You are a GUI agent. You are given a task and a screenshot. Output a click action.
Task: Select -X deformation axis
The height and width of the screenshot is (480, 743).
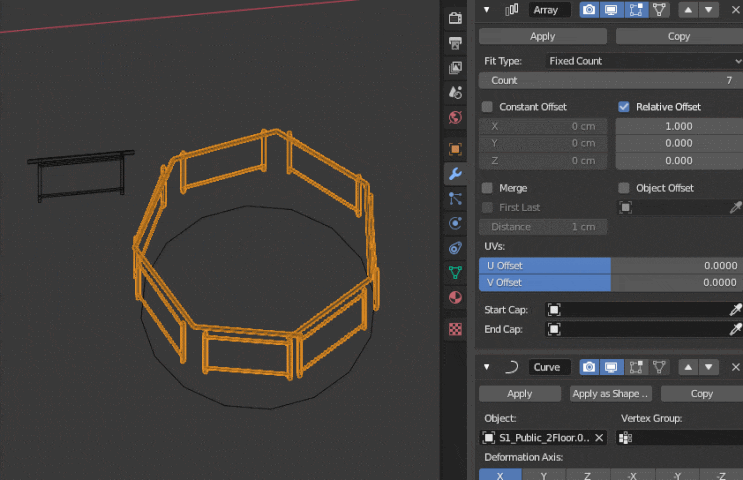[632, 475]
